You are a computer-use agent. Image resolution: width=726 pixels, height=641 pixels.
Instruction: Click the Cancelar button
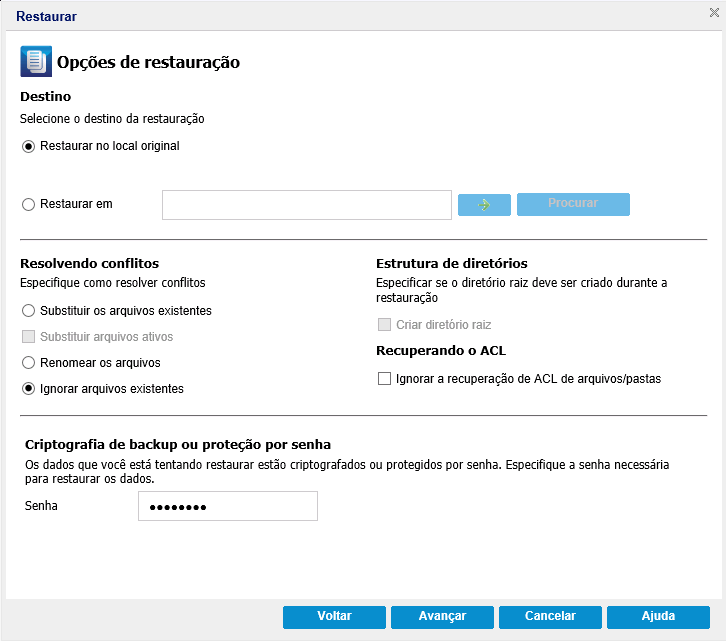[550, 617]
